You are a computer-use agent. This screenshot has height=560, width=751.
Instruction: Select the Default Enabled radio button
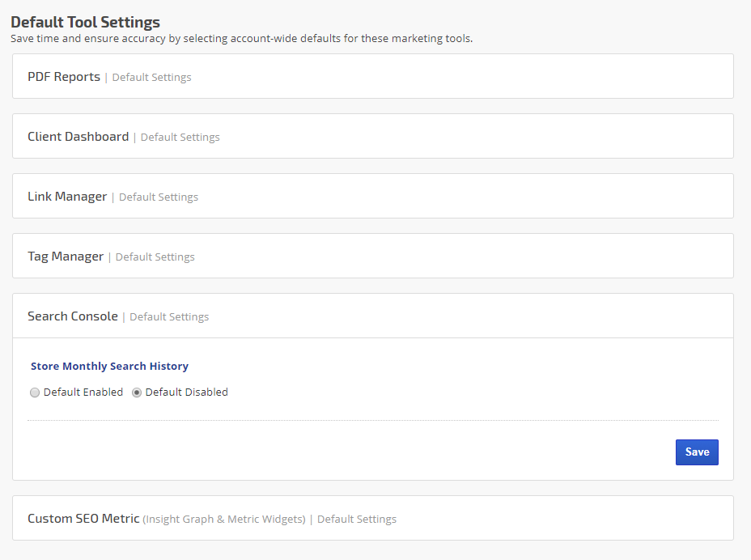pyautogui.click(x=35, y=392)
